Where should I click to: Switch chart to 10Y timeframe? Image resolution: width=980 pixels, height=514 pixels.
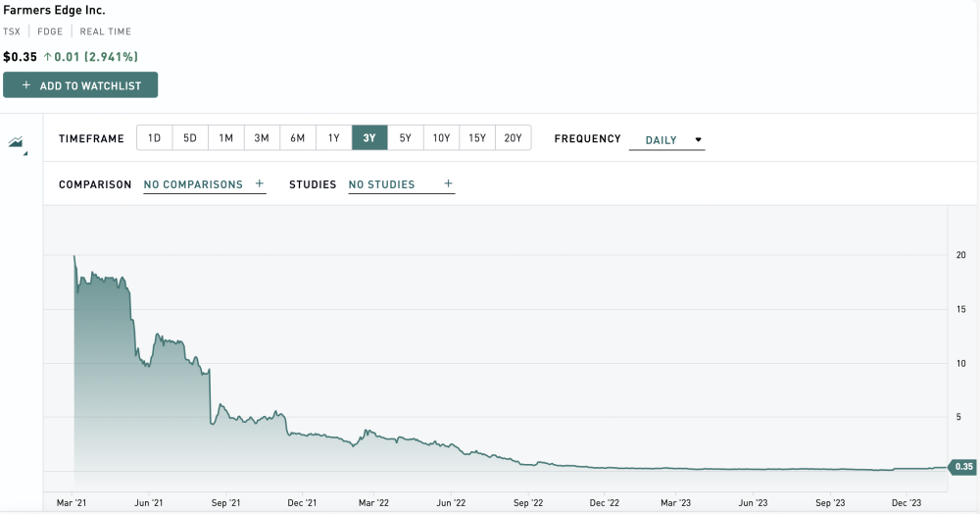441,137
